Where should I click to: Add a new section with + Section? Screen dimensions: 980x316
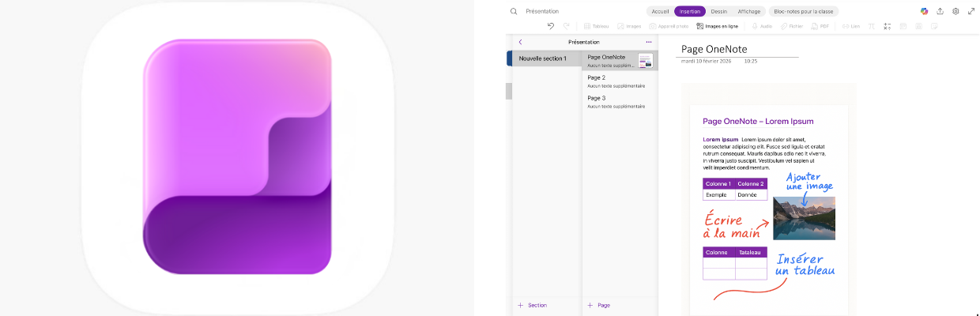[532, 305]
